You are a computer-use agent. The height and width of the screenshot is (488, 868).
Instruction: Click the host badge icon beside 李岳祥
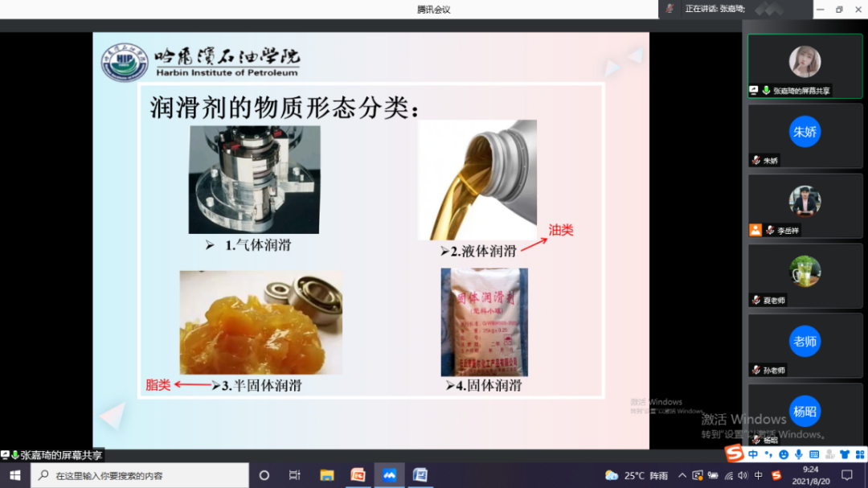pos(755,230)
